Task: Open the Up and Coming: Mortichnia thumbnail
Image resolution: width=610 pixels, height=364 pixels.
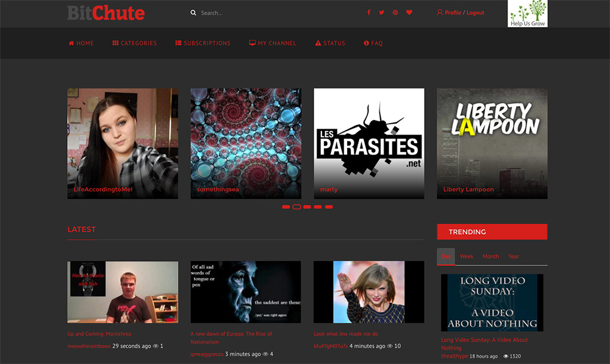Action: click(x=123, y=292)
